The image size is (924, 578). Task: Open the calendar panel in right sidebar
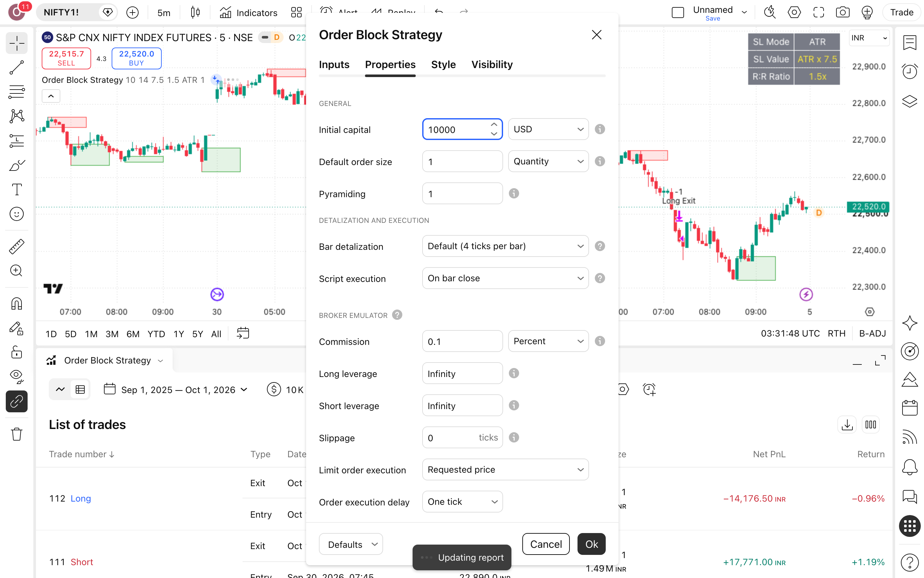click(x=910, y=408)
